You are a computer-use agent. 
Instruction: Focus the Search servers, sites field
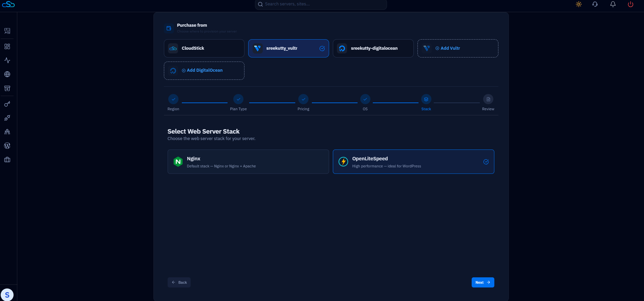coord(321,4)
